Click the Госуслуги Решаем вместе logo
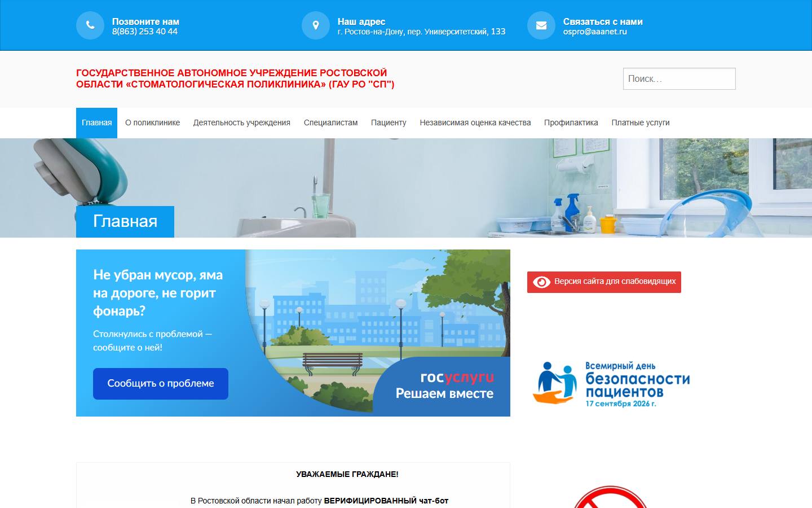 tap(444, 386)
